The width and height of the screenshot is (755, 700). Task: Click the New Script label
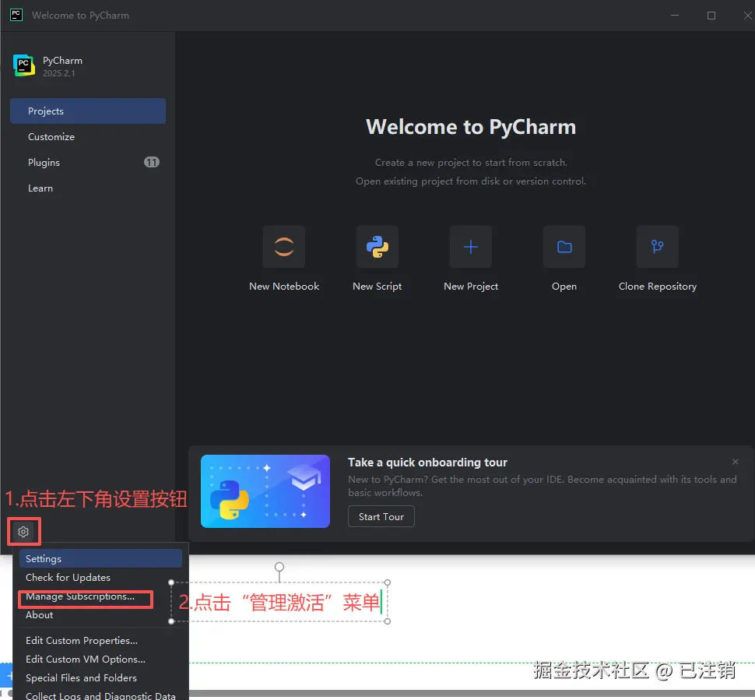pyautogui.click(x=377, y=287)
